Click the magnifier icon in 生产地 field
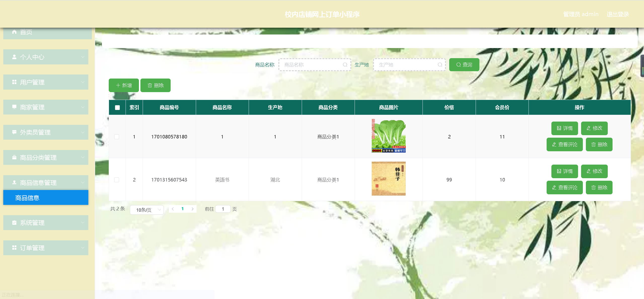 tap(440, 65)
